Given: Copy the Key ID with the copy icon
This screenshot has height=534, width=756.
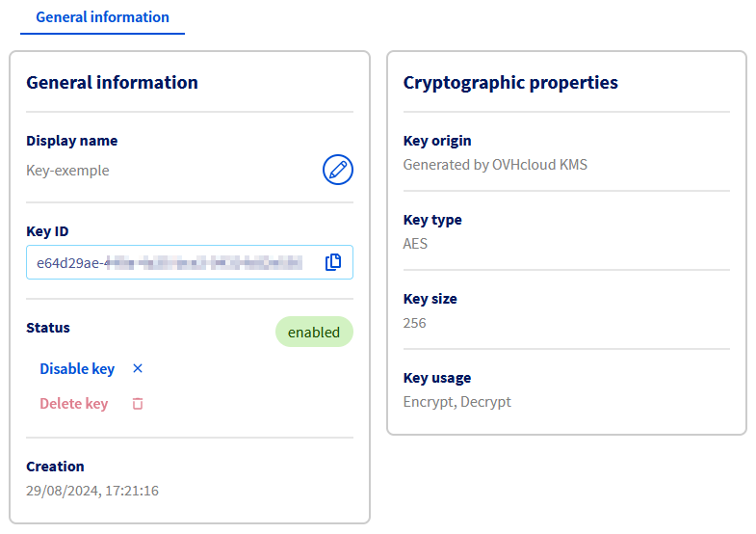Looking at the screenshot, I should [333, 262].
